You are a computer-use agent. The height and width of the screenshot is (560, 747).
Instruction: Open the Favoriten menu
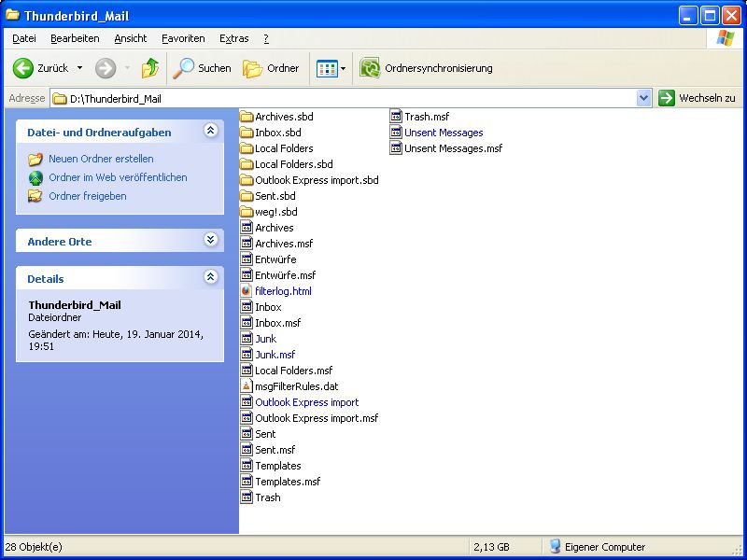pos(183,38)
